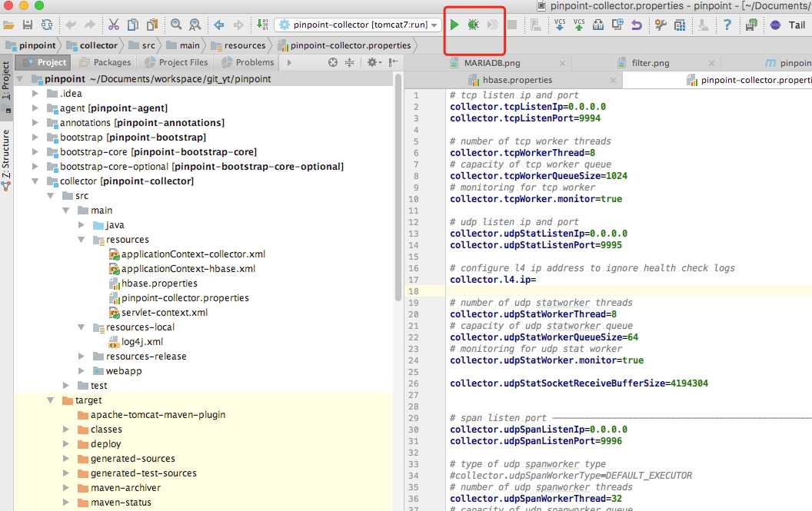Click the Save All floppy disk icon
Image resolution: width=812 pixels, height=511 pixels.
28,25
